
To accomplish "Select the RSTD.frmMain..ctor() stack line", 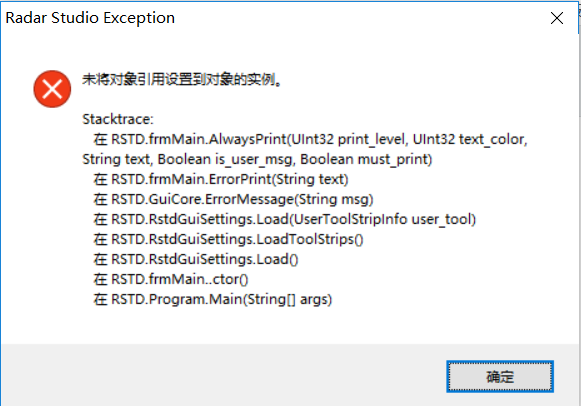I will pos(171,279).
